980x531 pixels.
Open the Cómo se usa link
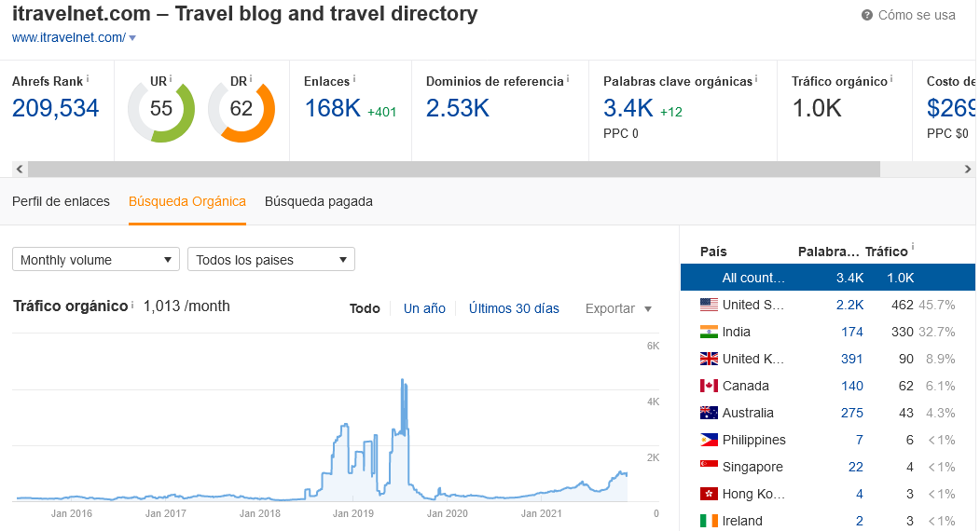pyautogui.click(x=917, y=15)
